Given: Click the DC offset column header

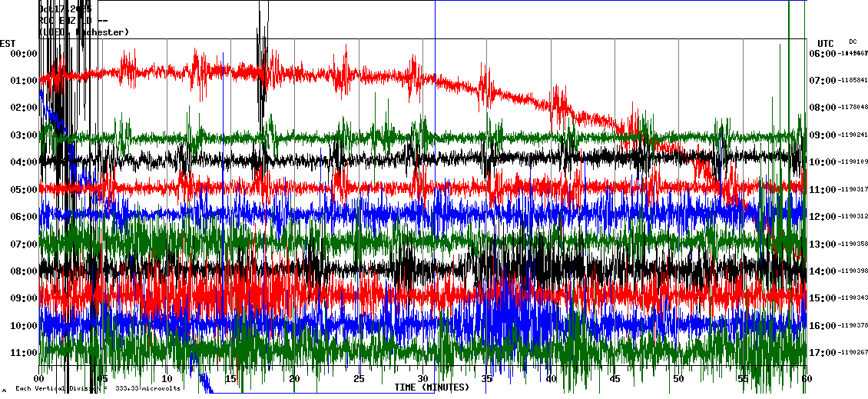Looking at the screenshot, I should click(853, 42).
